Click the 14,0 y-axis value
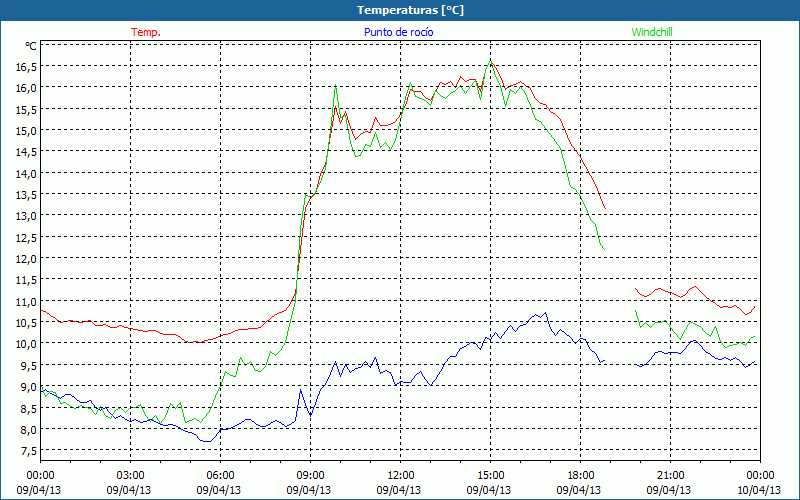 click(28, 173)
